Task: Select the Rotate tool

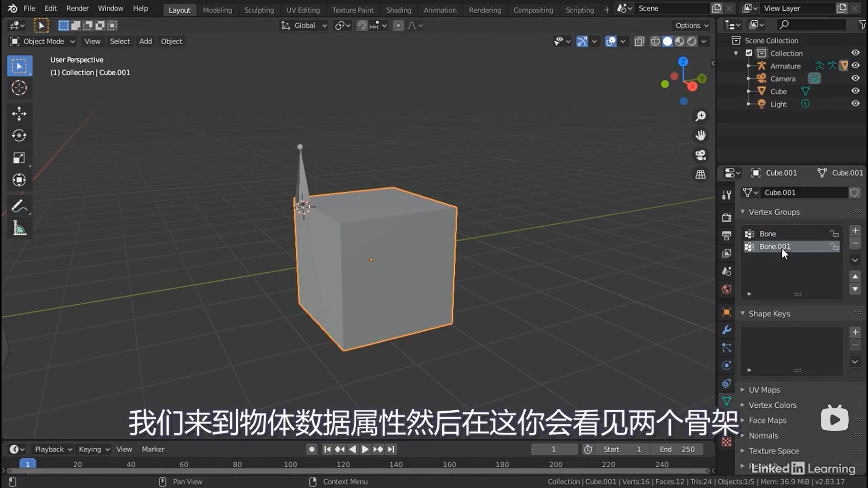Action: pos(19,136)
